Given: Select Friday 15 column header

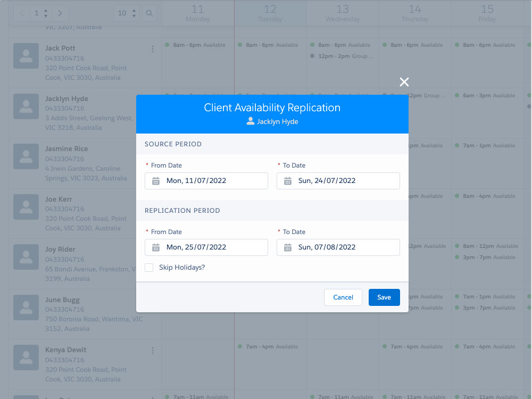Looking at the screenshot, I should [x=487, y=13].
